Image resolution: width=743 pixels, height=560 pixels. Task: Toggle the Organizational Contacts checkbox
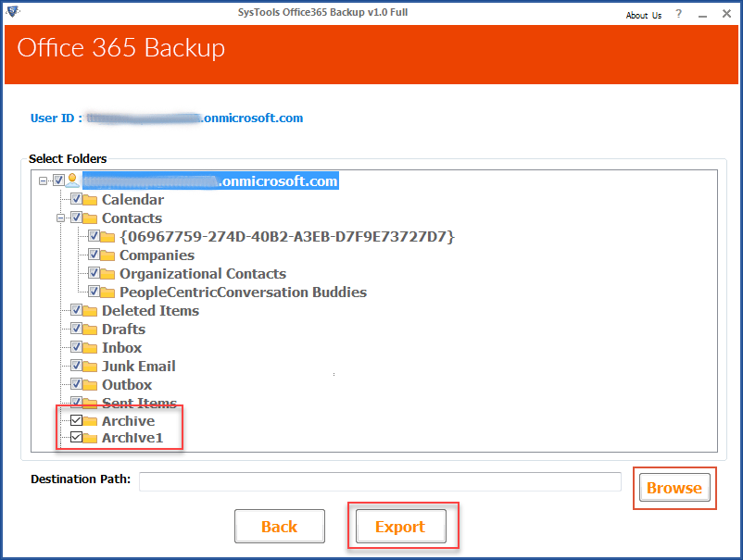pos(94,273)
